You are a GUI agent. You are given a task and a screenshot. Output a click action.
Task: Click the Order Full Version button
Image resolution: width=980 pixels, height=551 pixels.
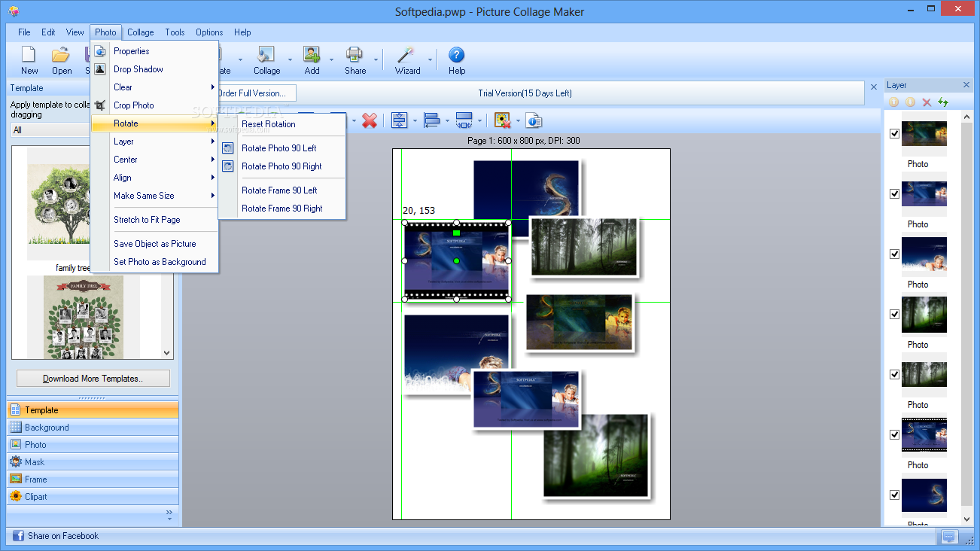point(256,93)
